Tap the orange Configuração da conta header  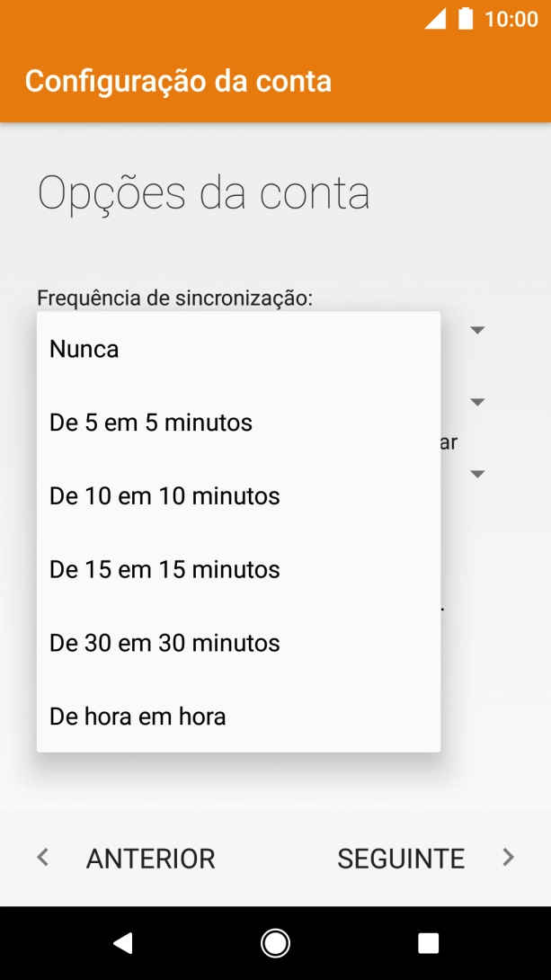click(179, 81)
